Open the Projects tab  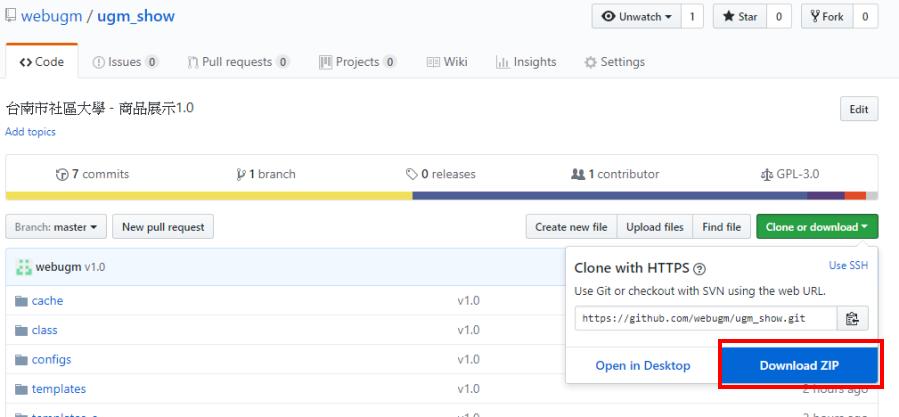click(x=357, y=62)
